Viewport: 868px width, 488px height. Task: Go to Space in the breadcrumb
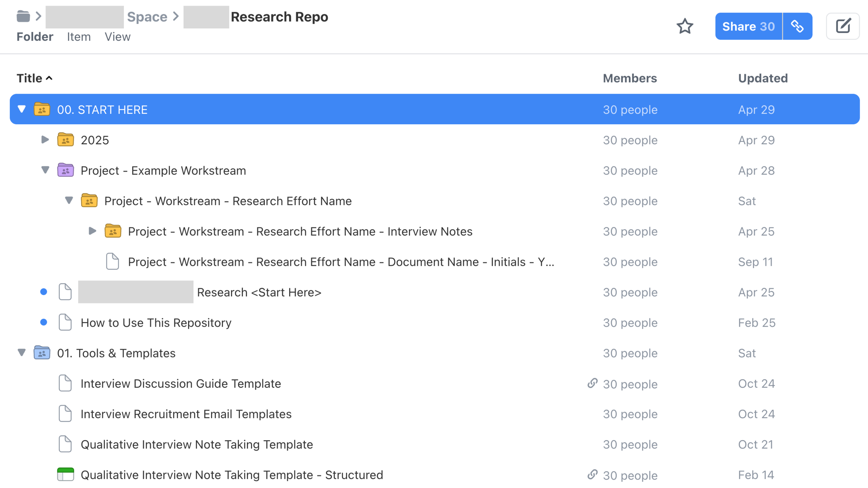(147, 17)
